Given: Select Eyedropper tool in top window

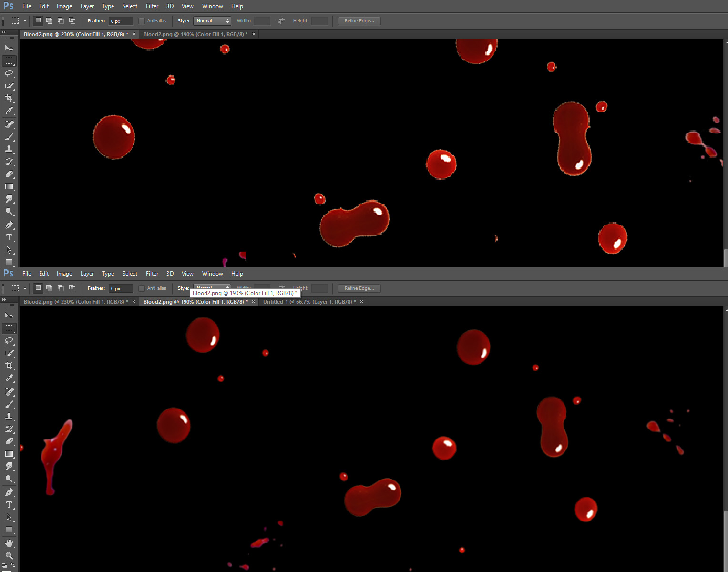Looking at the screenshot, I should click(9, 110).
